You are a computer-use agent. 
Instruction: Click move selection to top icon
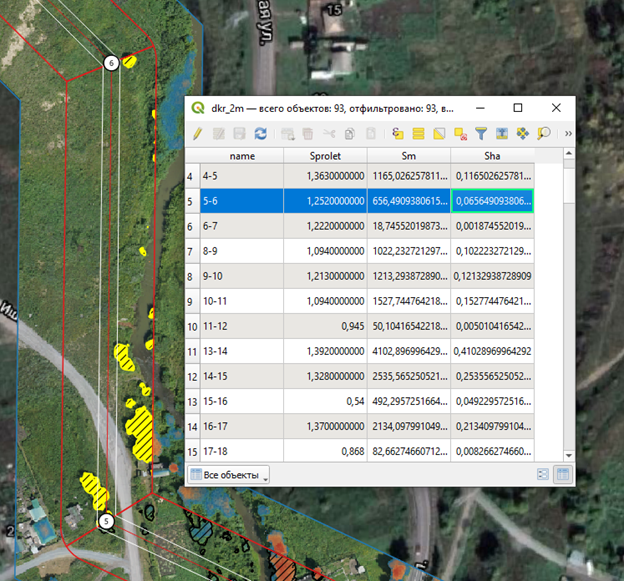[x=502, y=133]
